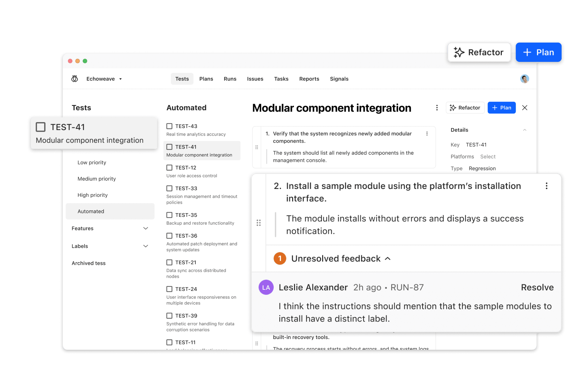Viewport: 588px width, 392px height.
Task: Click the drag handle next to step 2
Action: pos(259,223)
